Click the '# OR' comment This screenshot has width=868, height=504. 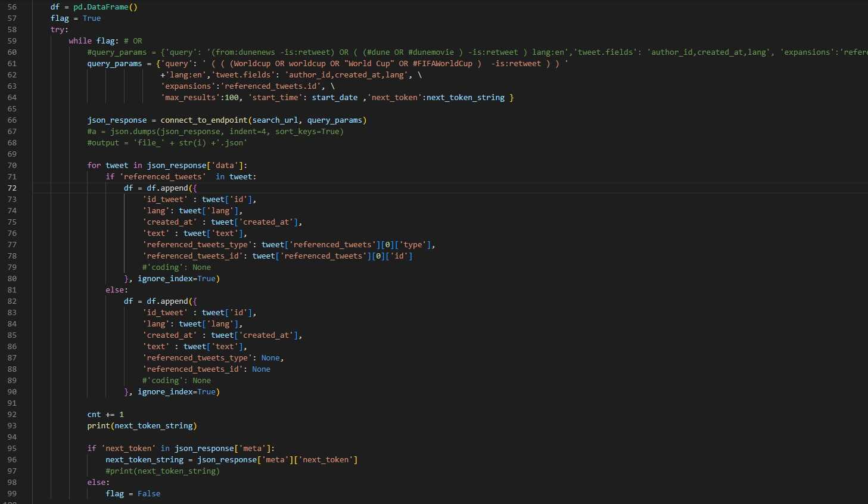pyautogui.click(x=133, y=41)
